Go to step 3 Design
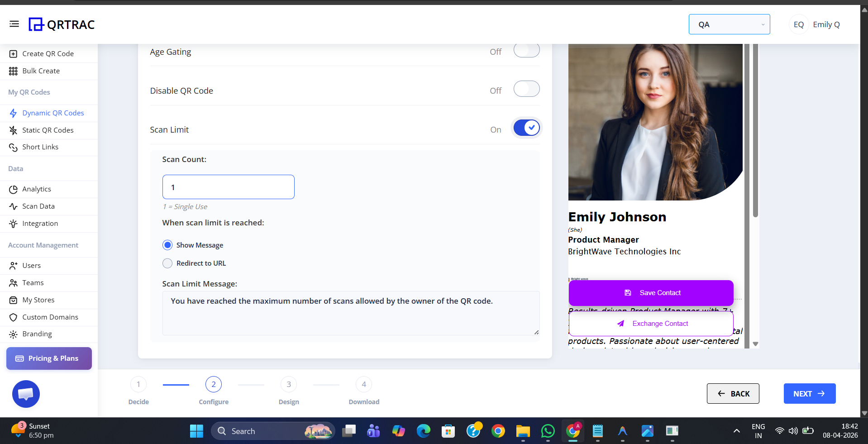This screenshot has height=444, width=868. pyautogui.click(x=289, y=385)
